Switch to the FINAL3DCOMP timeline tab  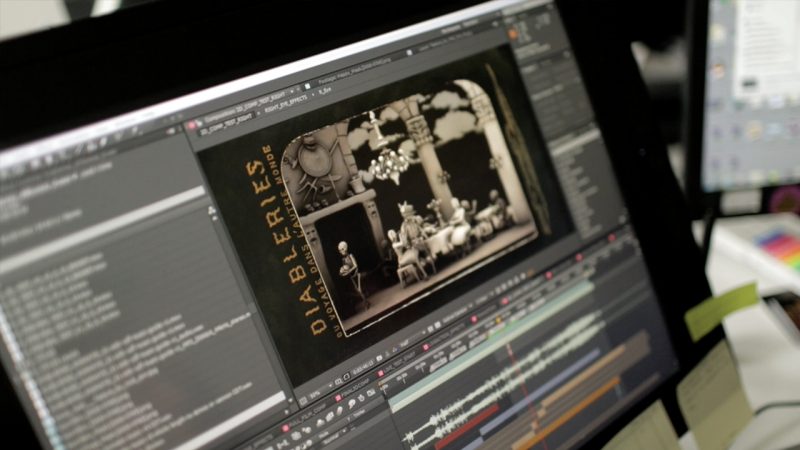coord(355,387)
